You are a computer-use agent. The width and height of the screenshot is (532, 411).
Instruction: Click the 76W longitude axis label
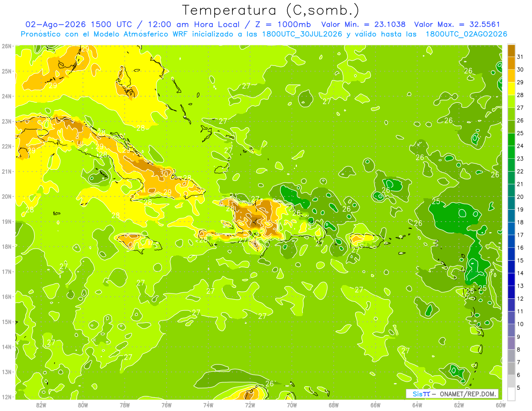(x=166, y=405)
